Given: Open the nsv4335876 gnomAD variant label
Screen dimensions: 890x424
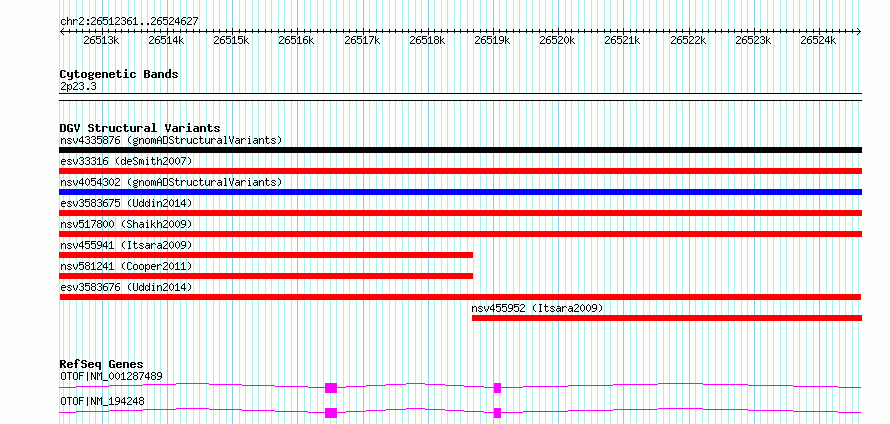Looking at the screenshot, I should (x=171, y=140).
